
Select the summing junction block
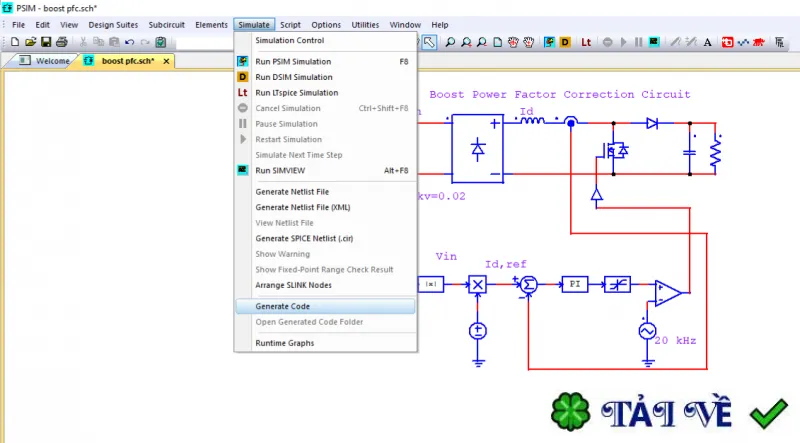(x=529, y=284)
